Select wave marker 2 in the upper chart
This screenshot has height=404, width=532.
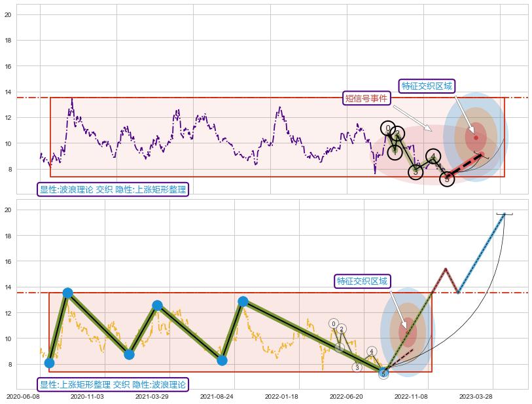pos(397,133)
